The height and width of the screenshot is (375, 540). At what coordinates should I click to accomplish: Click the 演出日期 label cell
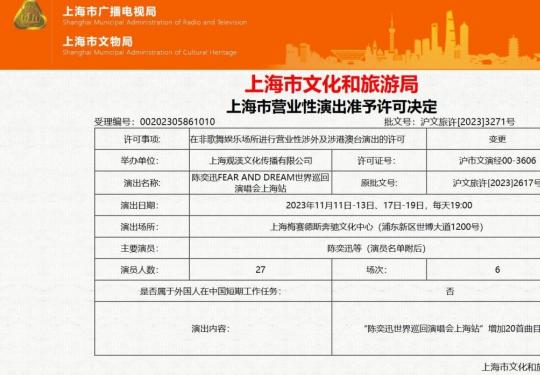142,205
